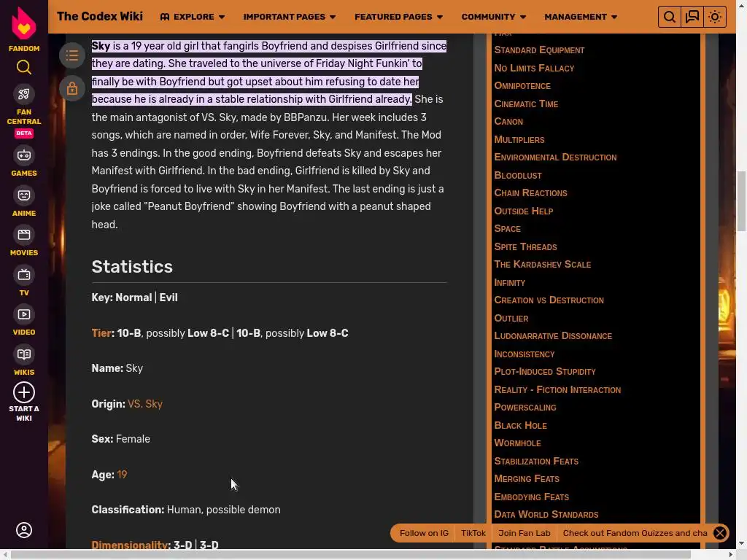Open Environmental Destruction link
The width and height of the screenshot is (747, 560).
pos(555,157)
